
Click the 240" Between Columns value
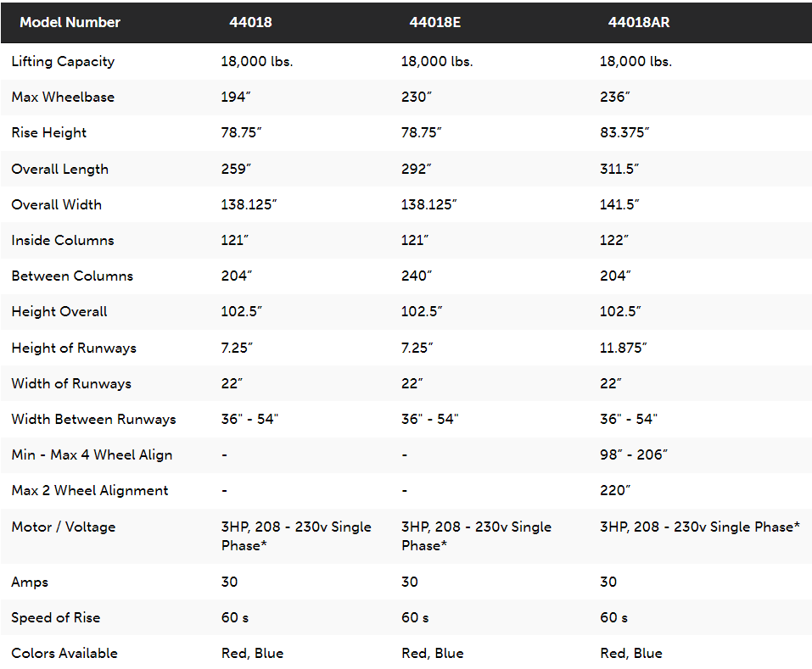pyautogui.click(x=417, y=276)
